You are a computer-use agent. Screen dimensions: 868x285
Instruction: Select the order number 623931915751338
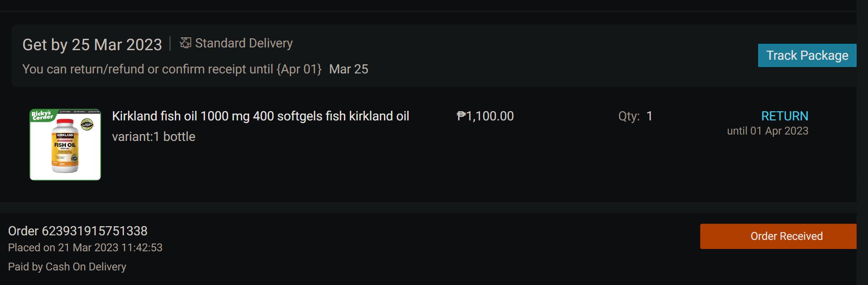[78, 231]
